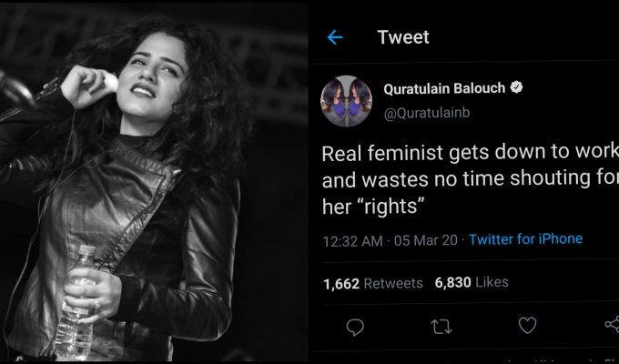Retweet with the circular arrows icon
The height and width of the screenshot is (364, 619).
(x=441, y=326)
